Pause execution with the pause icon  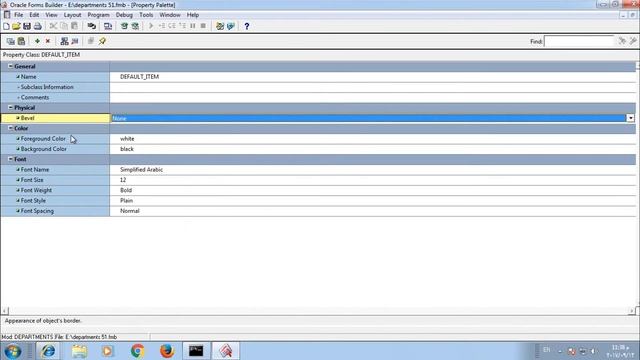tap(193, 26)
